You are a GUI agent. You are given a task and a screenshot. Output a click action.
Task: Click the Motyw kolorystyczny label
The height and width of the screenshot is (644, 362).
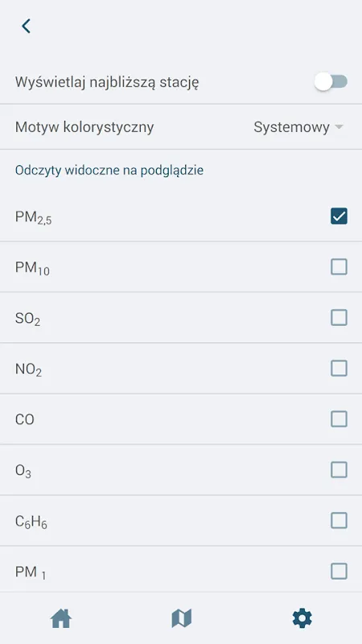(x=84, y=127)
